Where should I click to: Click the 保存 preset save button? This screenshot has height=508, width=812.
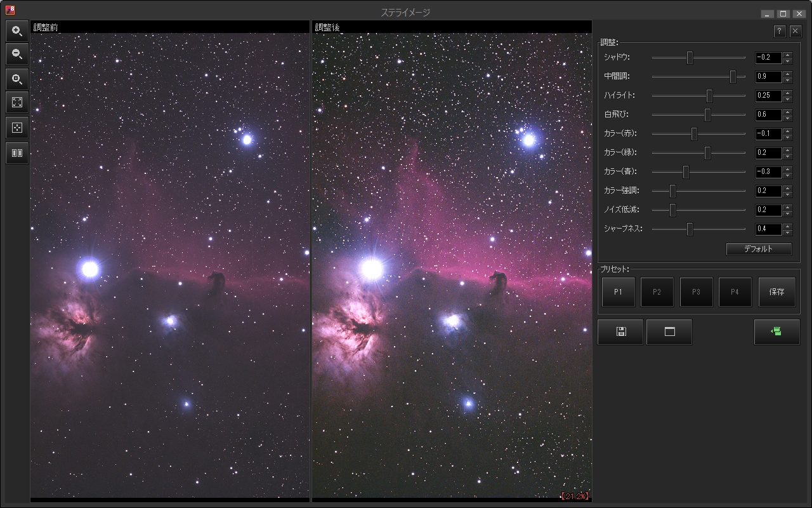(776, 292)
